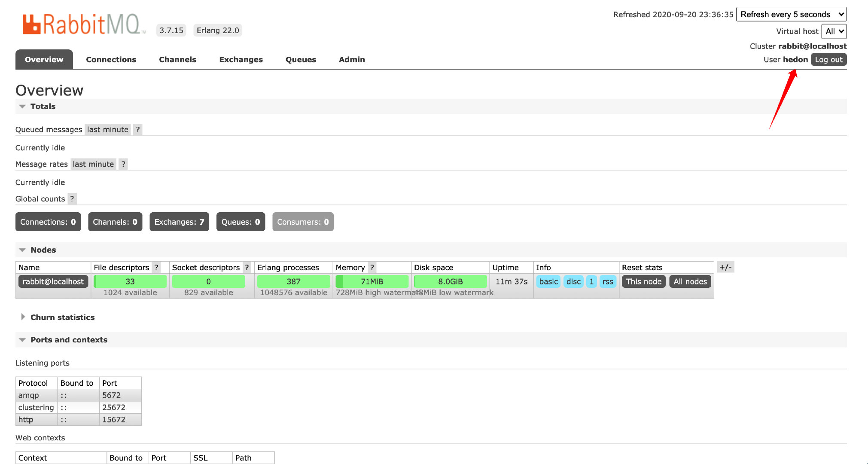Screen dimensions: 868x464
Task: Click help icon beside Message rates
Action: 123,164
